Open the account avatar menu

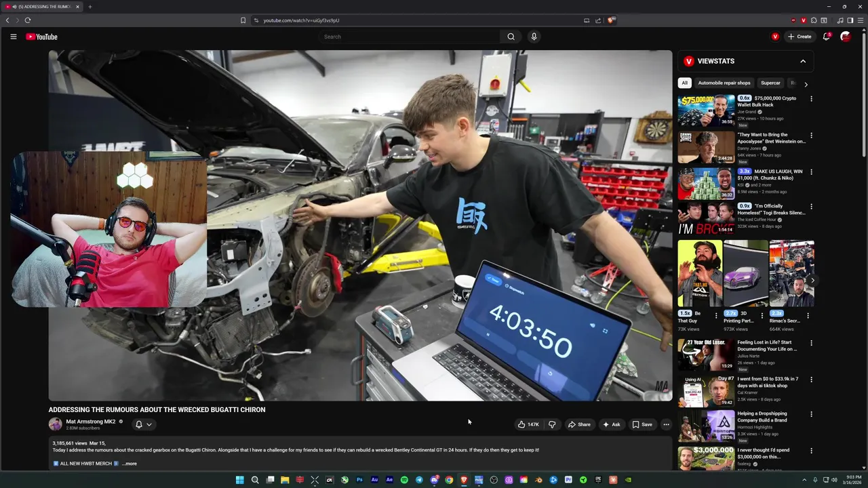845,37
